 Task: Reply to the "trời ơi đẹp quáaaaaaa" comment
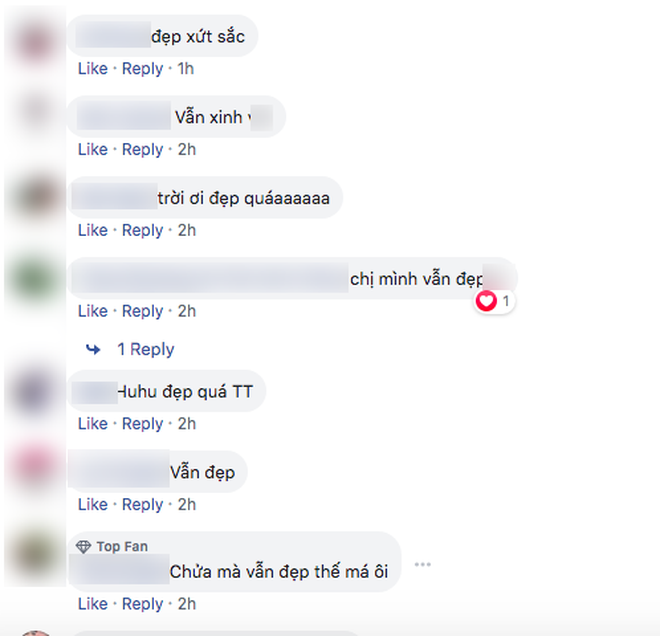pos(142,231)
